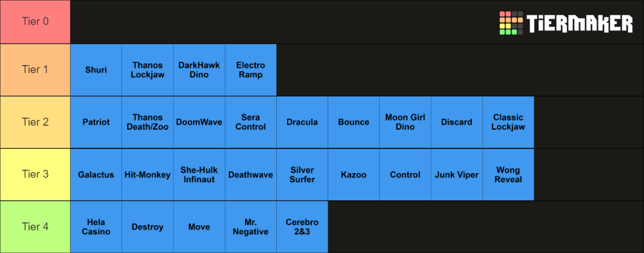Click the Shuri deck tile
644x253 pixels.
click(x=96, y=70)
